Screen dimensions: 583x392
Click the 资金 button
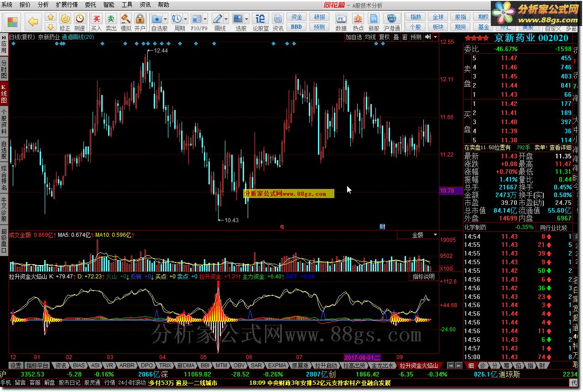tap(297, 17)
